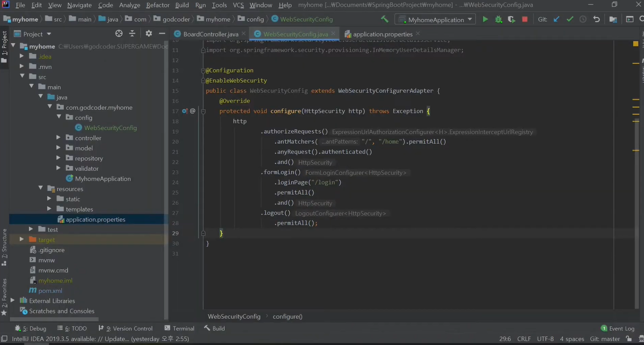
Task: Hide the Project panel via minus icon
Action: click(x=162, y=34)
